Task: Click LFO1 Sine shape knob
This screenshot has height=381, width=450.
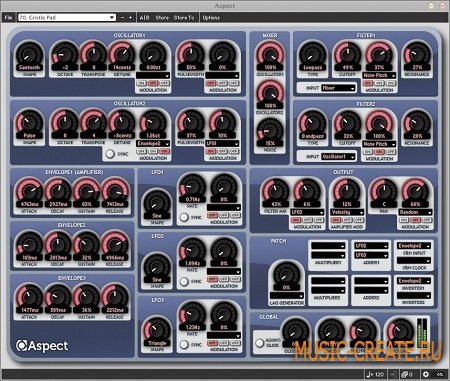Action: pyautogui.click(x=157, y=203)
